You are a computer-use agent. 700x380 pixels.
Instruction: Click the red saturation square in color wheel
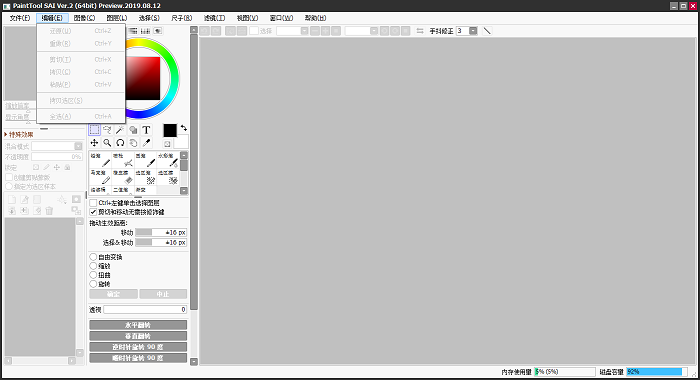[144, 78]
